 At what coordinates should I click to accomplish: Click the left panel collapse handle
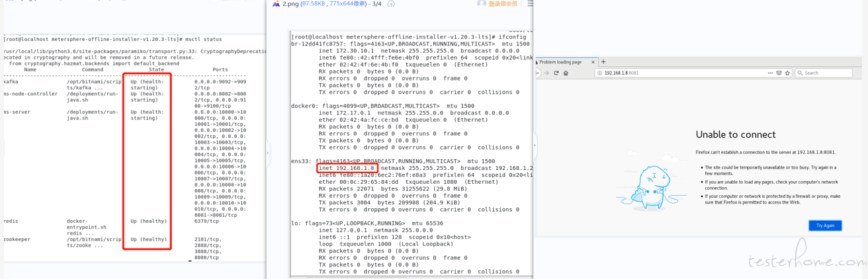(268, 152)
